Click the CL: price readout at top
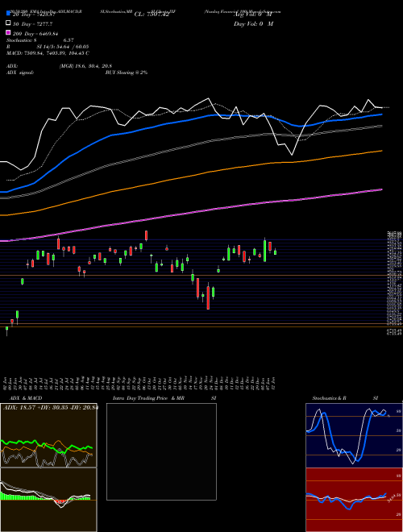 click(x=152, y=15)
